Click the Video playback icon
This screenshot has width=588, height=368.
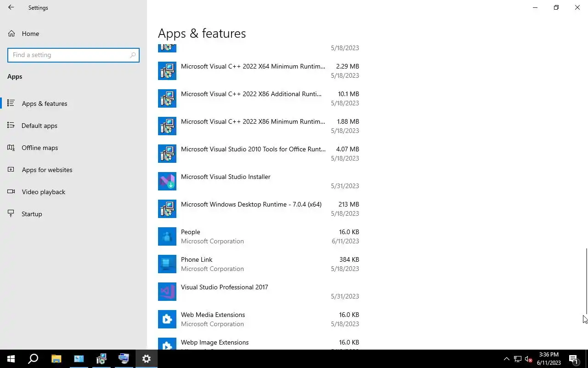pyautogui.click(x=11, y=192)
